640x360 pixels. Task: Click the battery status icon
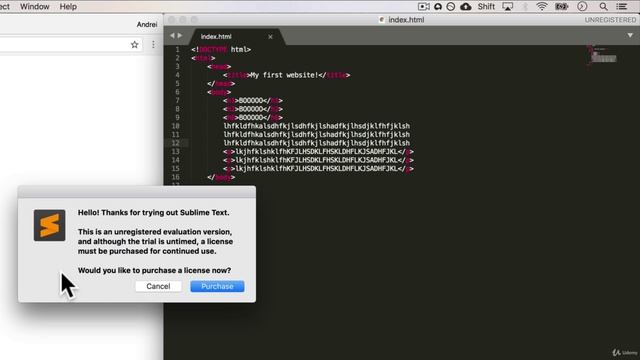pyautogui.click(x=562, y=7)
